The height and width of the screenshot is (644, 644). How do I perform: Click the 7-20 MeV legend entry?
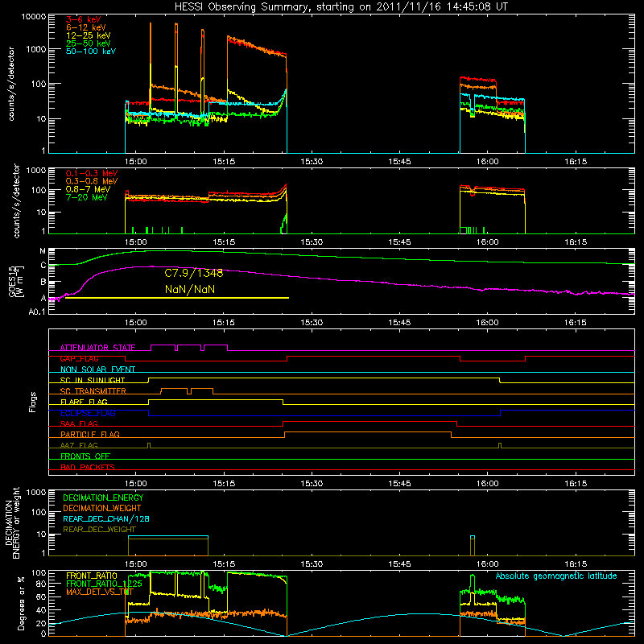point(87,197)
